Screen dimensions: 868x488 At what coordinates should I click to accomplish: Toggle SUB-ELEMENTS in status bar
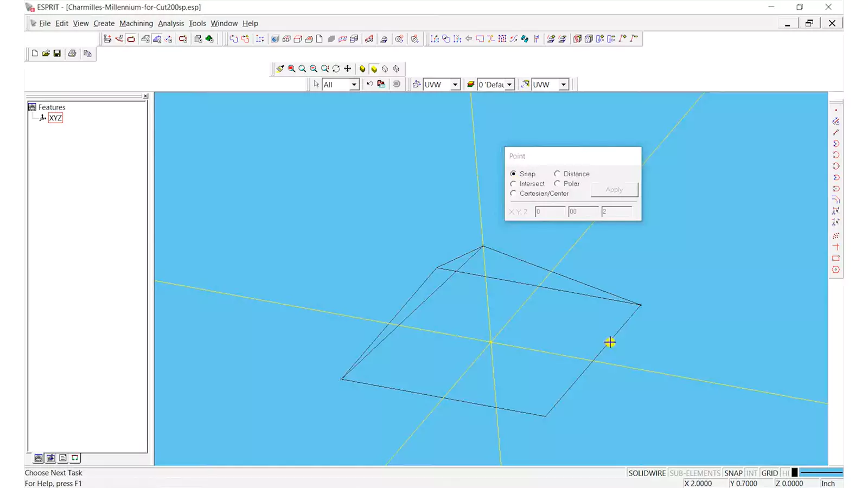694,473
